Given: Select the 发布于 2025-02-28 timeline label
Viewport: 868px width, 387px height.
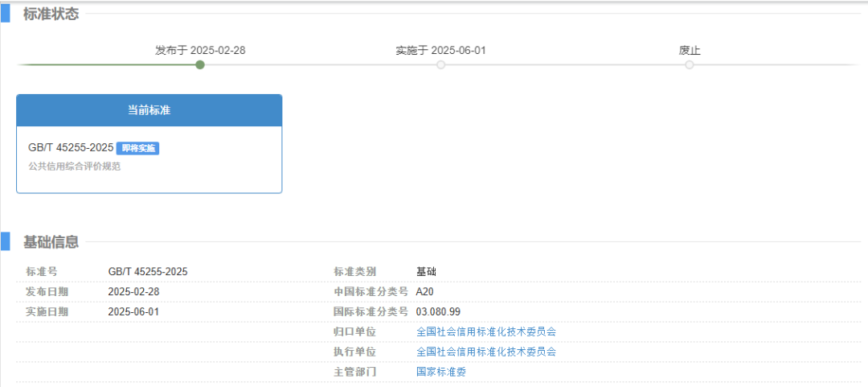Looking at the screenshot, I should click(x=200, y=50).
